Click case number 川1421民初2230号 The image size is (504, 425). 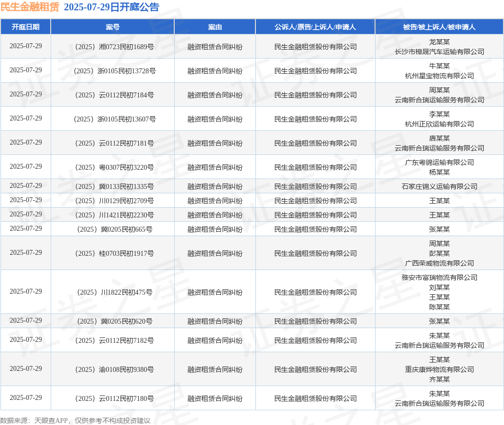point(114,215)
